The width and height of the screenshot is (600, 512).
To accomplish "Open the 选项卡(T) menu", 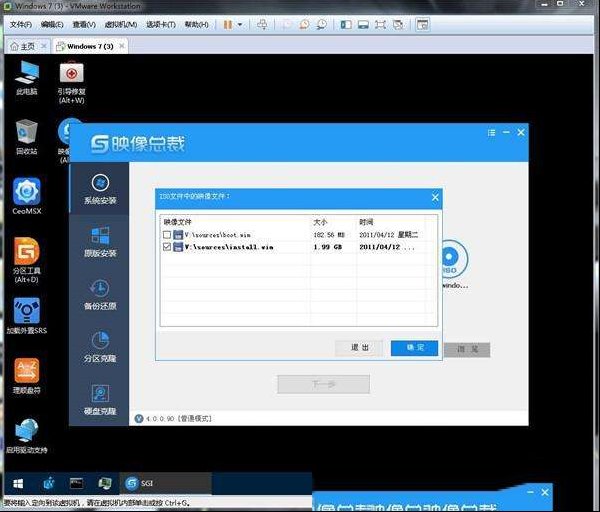I will (x=161, y=25).
